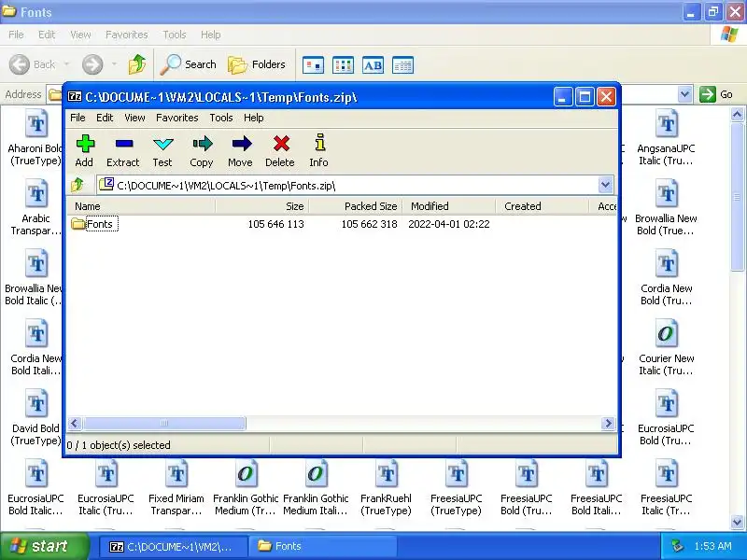Switch to Fonts taskbar button
This screenshot has width=747, height=560.
click(324, 546)
